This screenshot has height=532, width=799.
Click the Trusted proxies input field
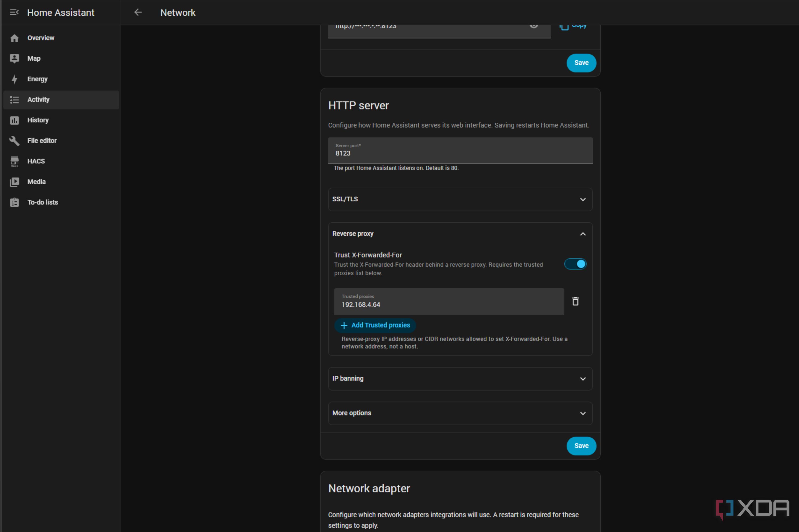(x=449, y=301)
